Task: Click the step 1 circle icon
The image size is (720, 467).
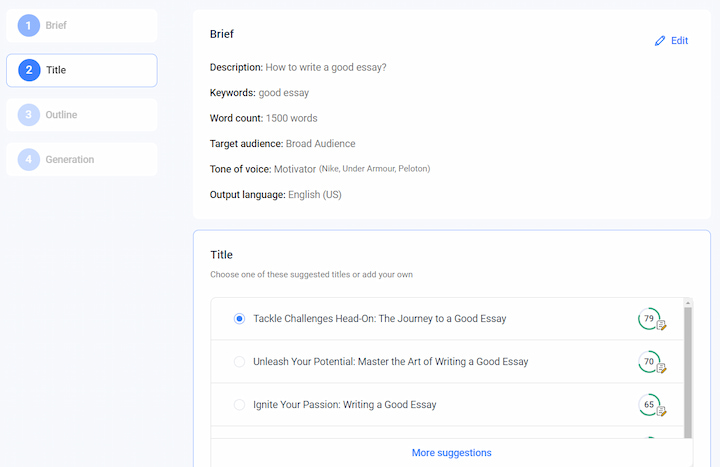Action: point(28,25)
